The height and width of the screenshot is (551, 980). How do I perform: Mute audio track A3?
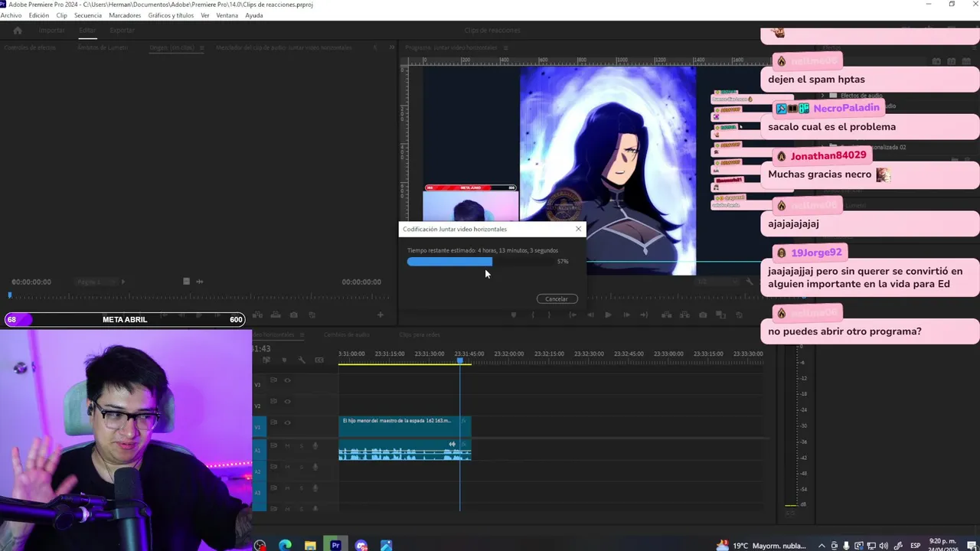pyautogui.click(x=288, y=488)
